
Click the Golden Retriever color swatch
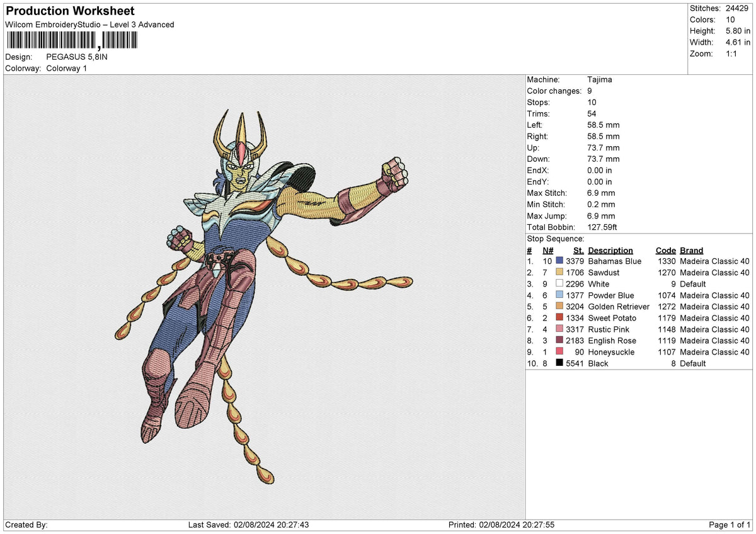pyautogui.click(x=559, y=307)
